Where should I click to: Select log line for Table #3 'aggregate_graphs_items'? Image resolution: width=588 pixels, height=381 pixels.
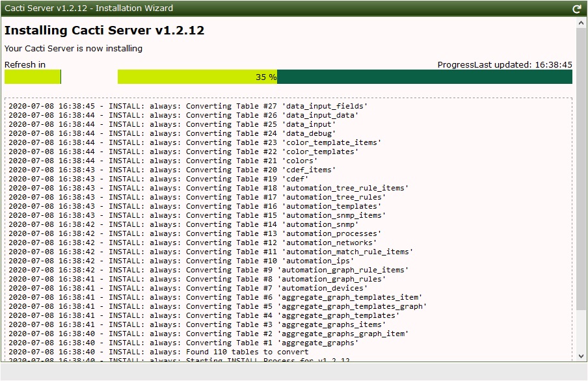(197, 324)
